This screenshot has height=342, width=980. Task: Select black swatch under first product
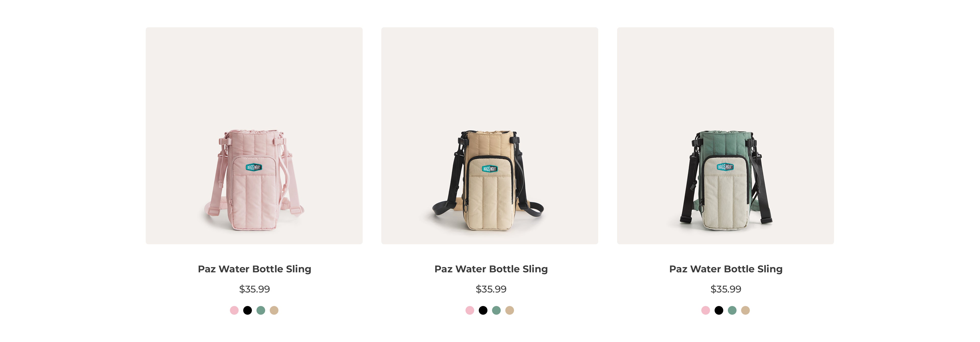[x=247, y=310]
